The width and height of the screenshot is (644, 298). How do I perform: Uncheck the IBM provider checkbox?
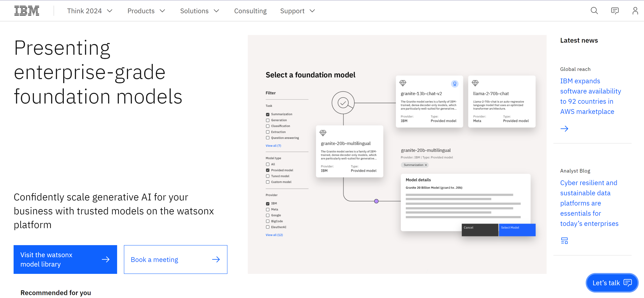268,203
